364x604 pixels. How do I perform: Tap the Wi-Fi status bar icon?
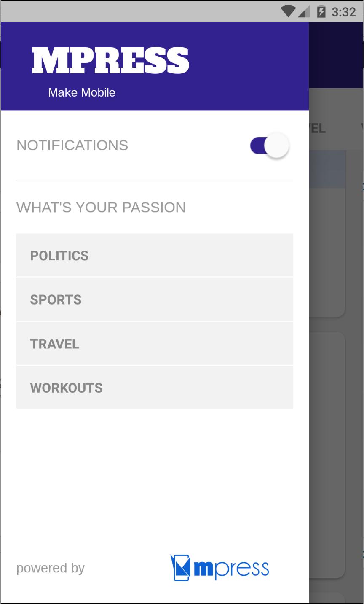[288, 11]
